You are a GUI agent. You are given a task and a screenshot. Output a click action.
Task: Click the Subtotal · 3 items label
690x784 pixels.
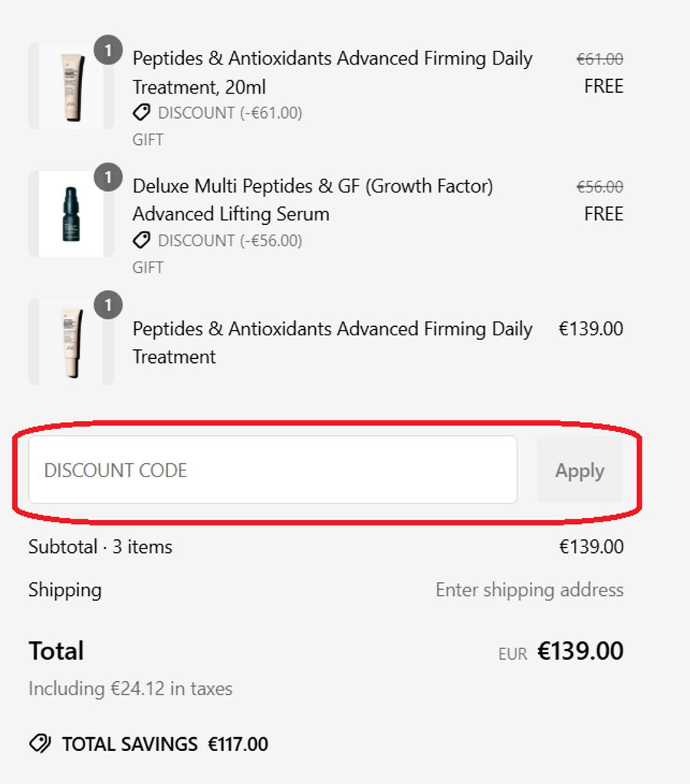pyautogui.click(x=100, y=547)
